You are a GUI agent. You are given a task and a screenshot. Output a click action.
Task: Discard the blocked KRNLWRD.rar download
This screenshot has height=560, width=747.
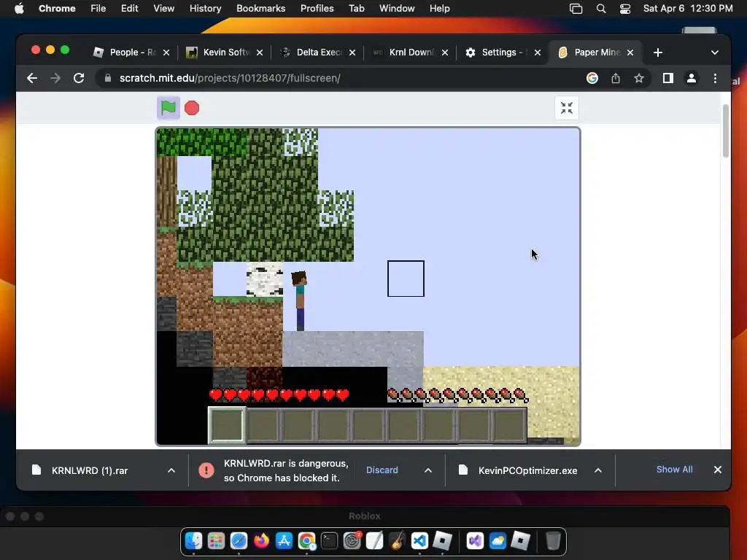(x=382, y=470)
